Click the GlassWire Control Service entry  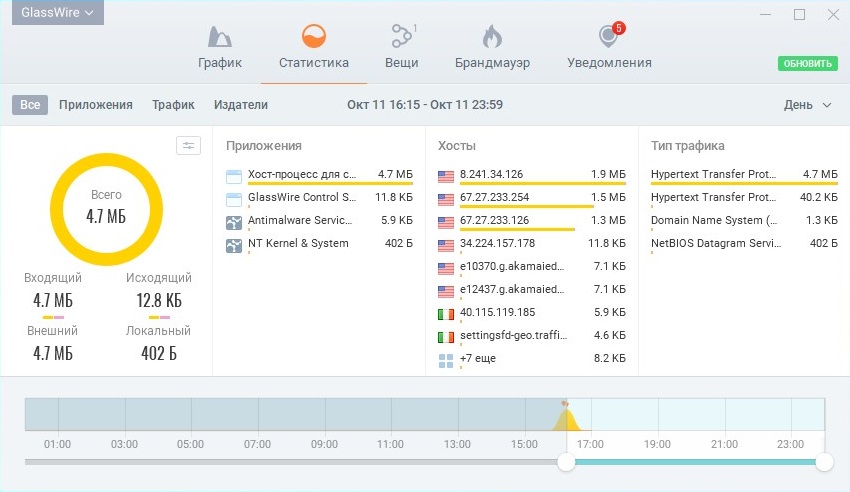(301, 198)
